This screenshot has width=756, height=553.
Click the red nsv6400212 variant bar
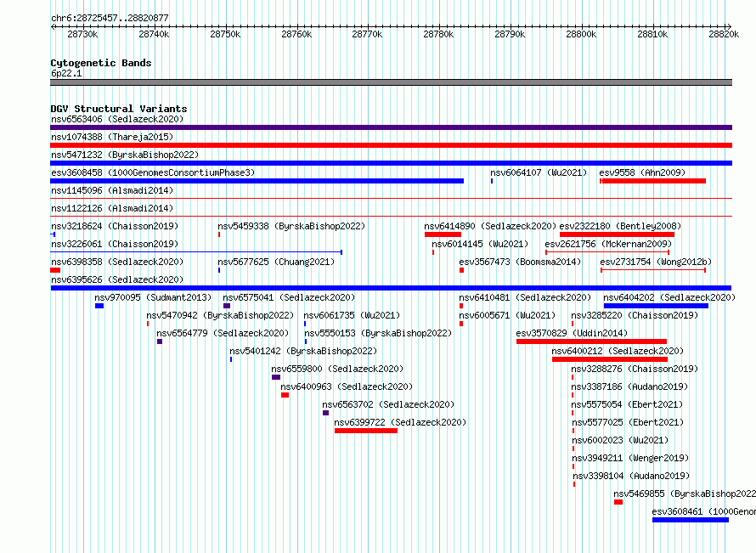click(x=610, y=359)
